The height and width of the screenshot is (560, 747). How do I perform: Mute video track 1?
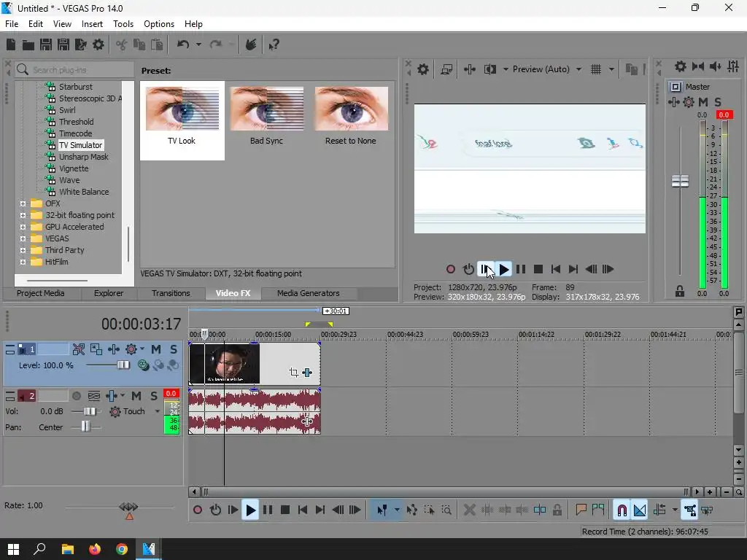pos(156,349)
